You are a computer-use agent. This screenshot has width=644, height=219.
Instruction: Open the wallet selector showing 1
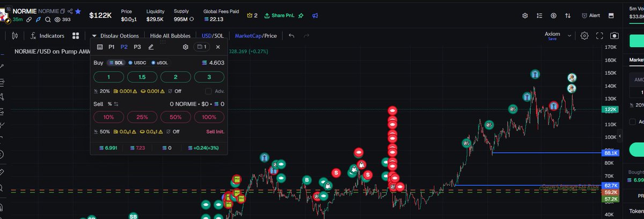(x=202, y=47)
